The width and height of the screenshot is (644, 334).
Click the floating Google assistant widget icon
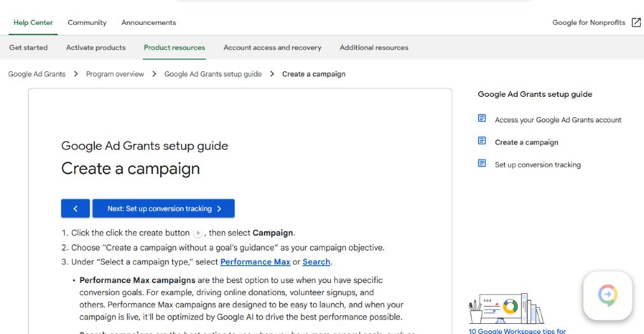pyautogui.click(x=608, y=295)
